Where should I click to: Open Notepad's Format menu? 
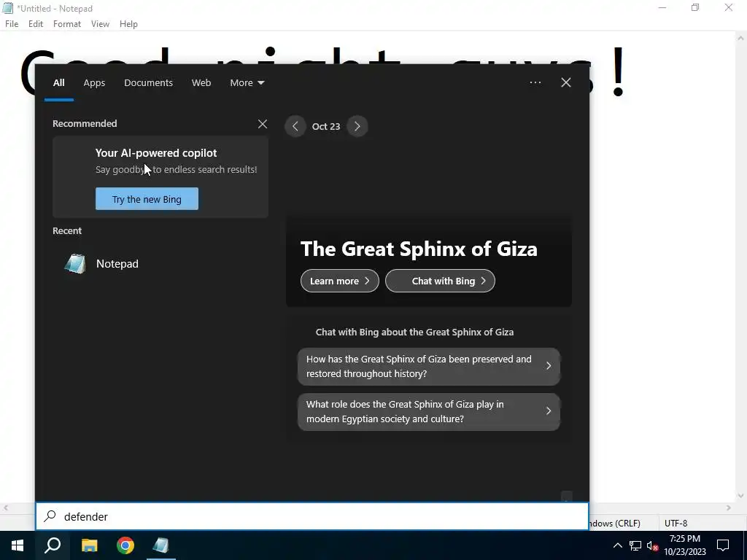(x=67, y=24)
